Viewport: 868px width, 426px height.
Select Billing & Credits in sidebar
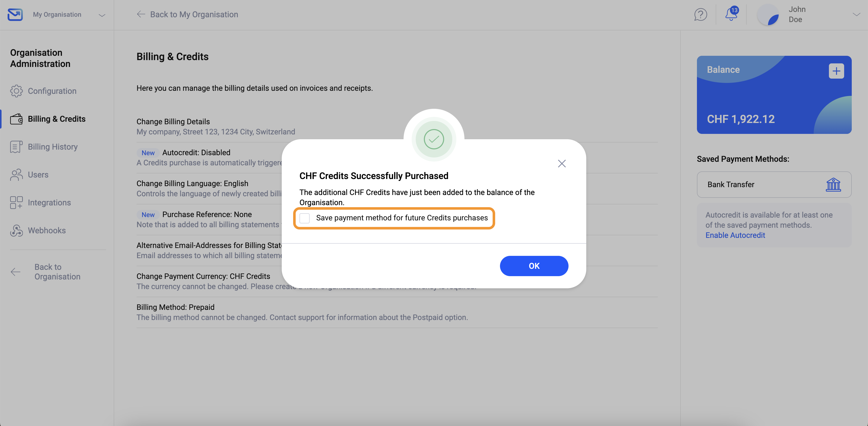pyautogui.click(x=57, y=119)
